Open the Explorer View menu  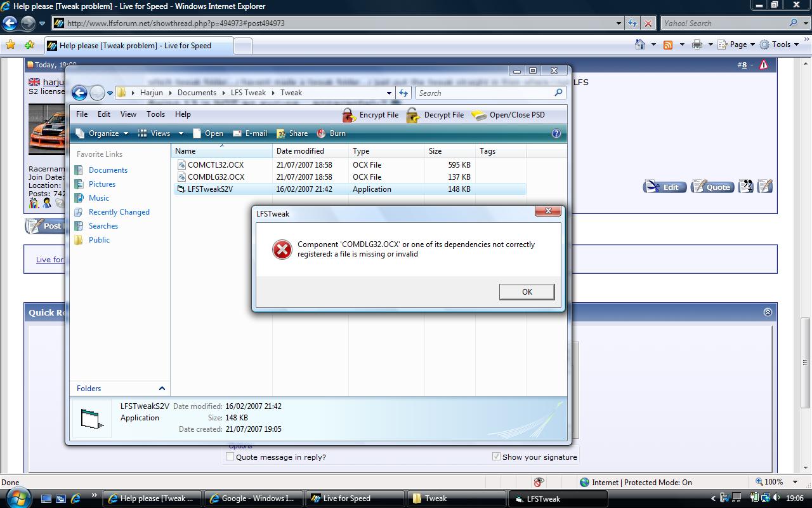[x=128, y=114]
